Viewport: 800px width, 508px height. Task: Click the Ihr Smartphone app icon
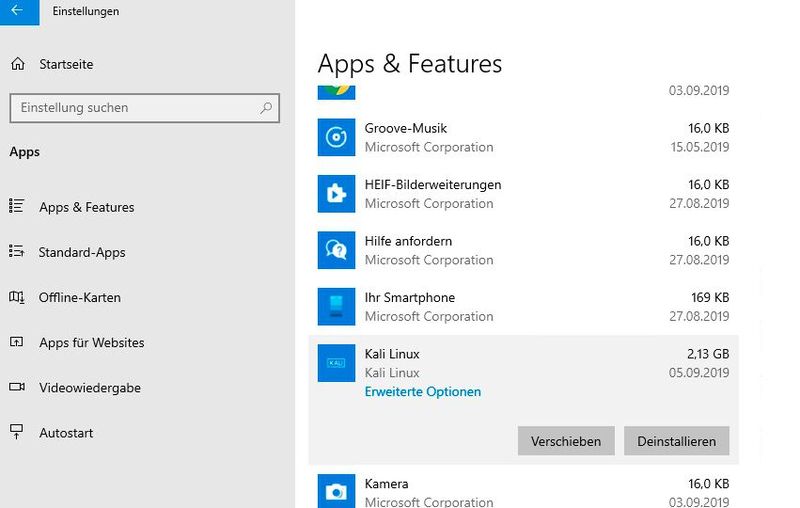point(336,307)
